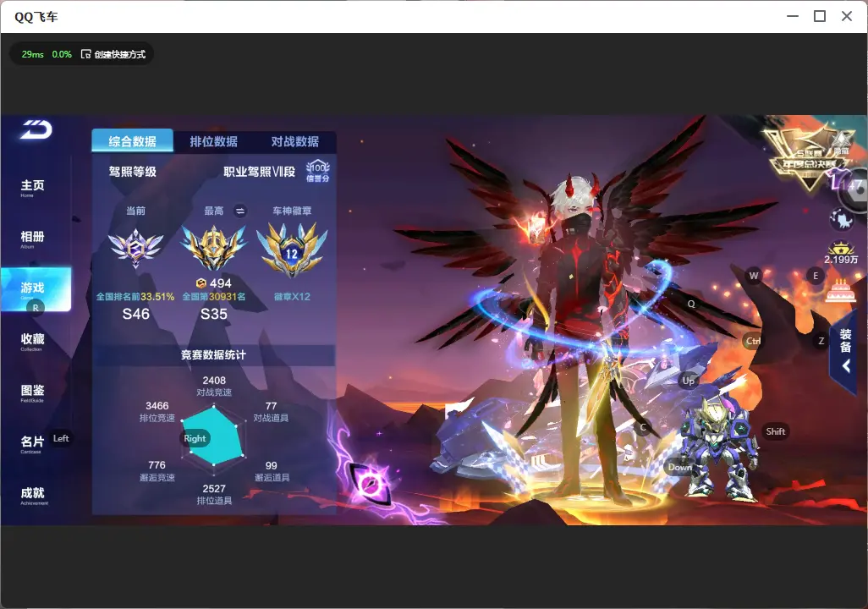The width and height of the screenshot is (868, 609).
Task: Click the crown popularity icon showing 2.199万
Action: (841, 254)
